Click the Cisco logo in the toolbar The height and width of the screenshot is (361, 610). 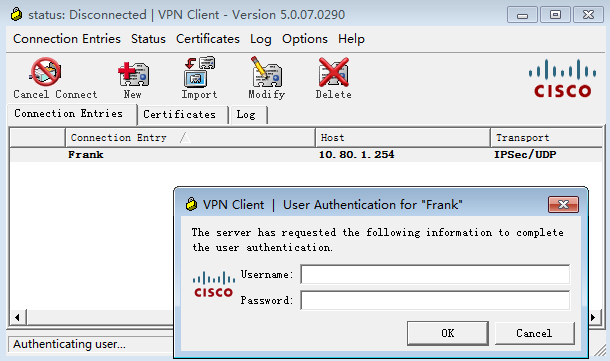(x=562, y=79)
